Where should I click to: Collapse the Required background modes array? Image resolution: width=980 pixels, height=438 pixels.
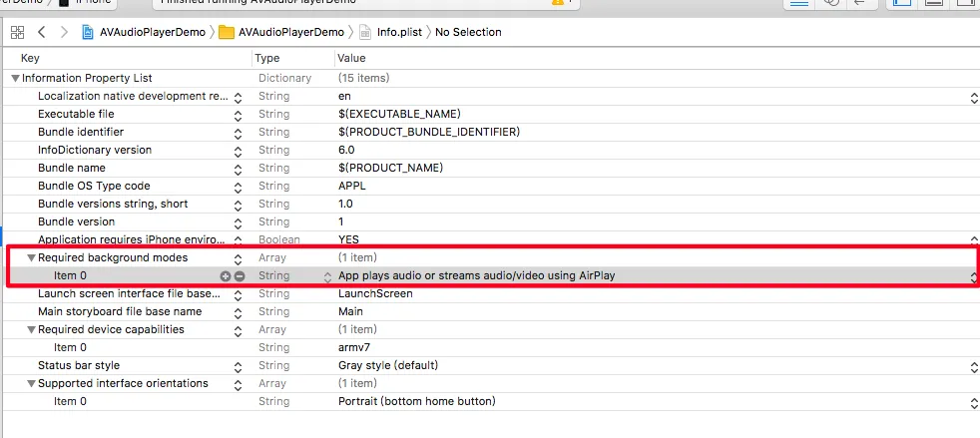click(31, 258)
